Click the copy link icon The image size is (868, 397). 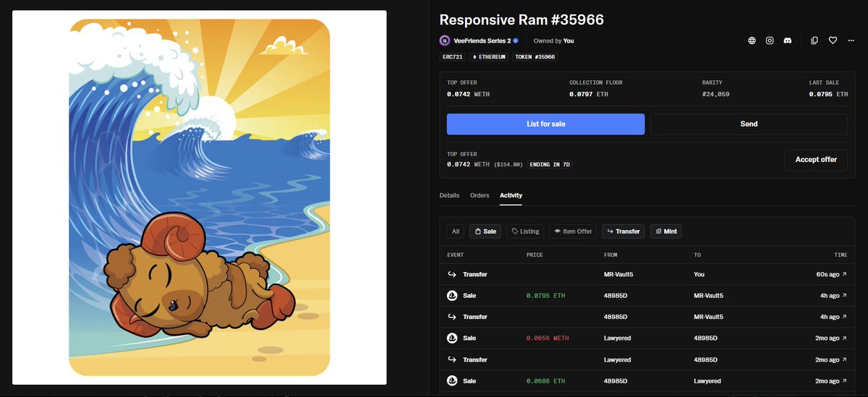point(814,40)
